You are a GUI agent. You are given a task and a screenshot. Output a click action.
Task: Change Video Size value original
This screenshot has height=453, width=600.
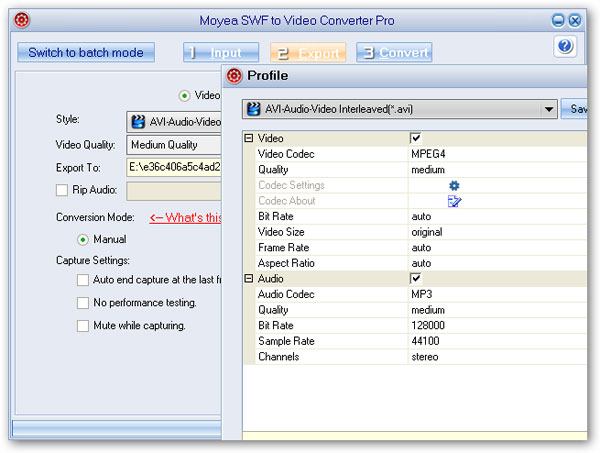(427, 232)
